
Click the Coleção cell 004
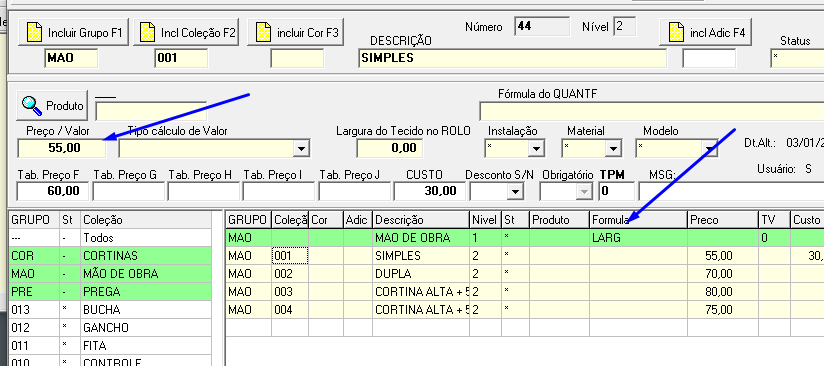pos(290,310)
